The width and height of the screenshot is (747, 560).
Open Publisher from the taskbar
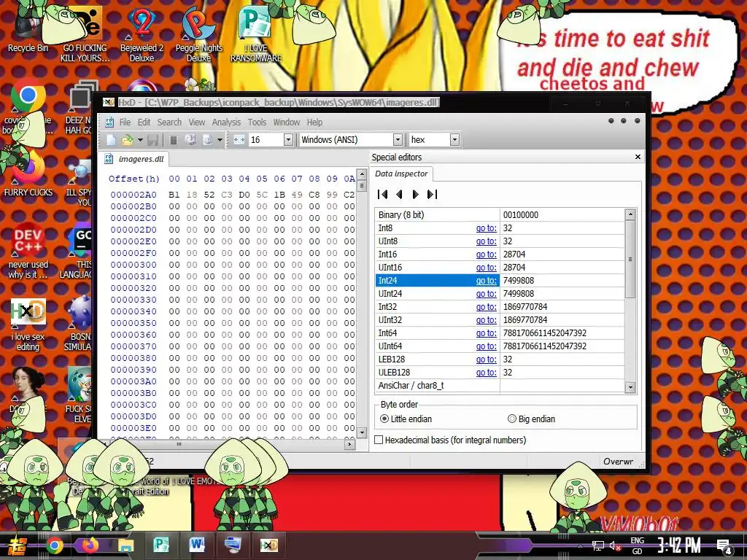click(x=161, y=545)
